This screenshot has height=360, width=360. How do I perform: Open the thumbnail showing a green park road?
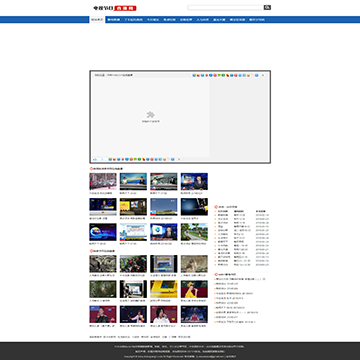point(194,232)
